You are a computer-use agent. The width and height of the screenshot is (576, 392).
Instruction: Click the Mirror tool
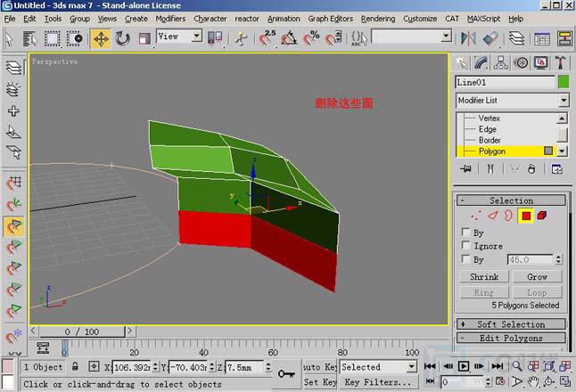[x=468, y=38]
